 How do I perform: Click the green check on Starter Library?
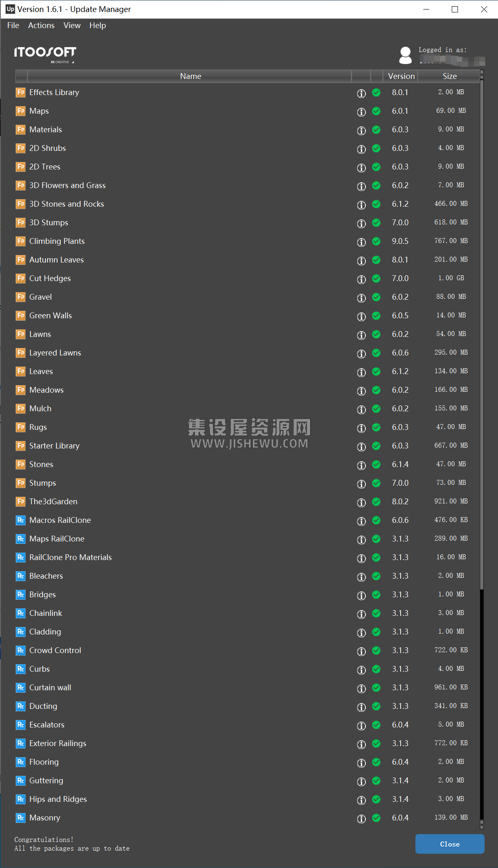pyautogui.click(x=376, y=446)
